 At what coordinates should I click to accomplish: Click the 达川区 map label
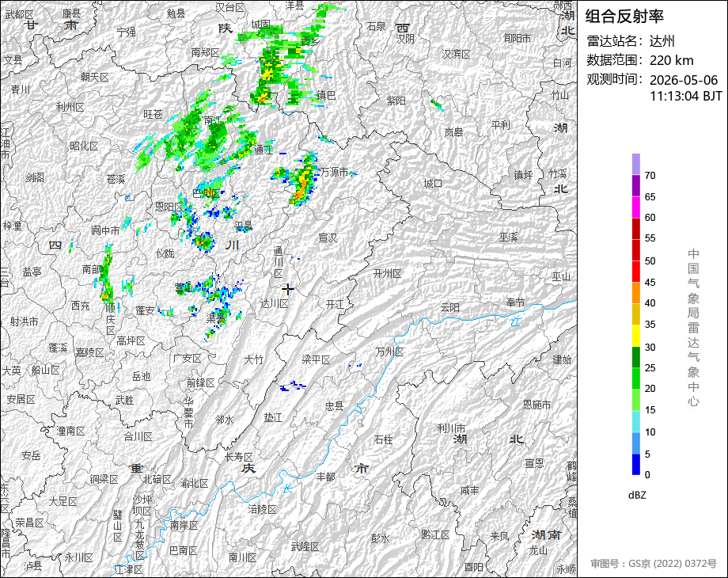[274, 303]
